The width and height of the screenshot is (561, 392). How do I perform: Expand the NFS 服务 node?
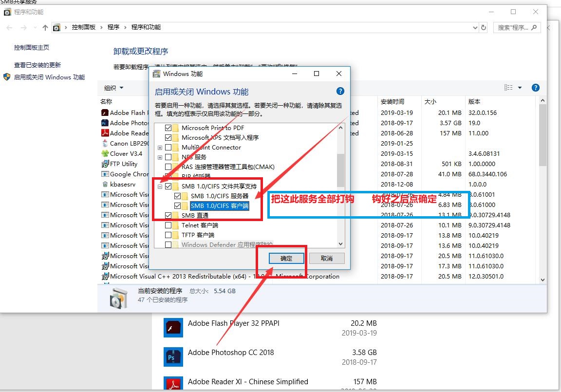[x=160, y=157]
